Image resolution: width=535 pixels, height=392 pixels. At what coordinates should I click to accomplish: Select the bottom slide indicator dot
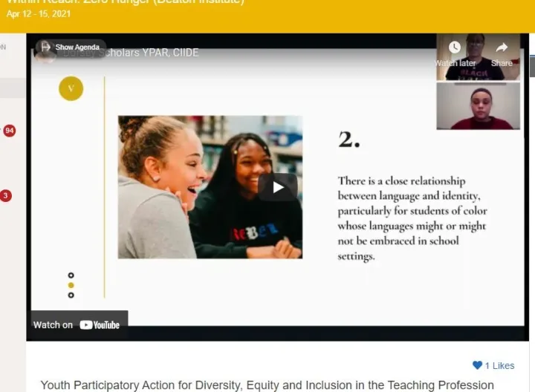(71, 295)
